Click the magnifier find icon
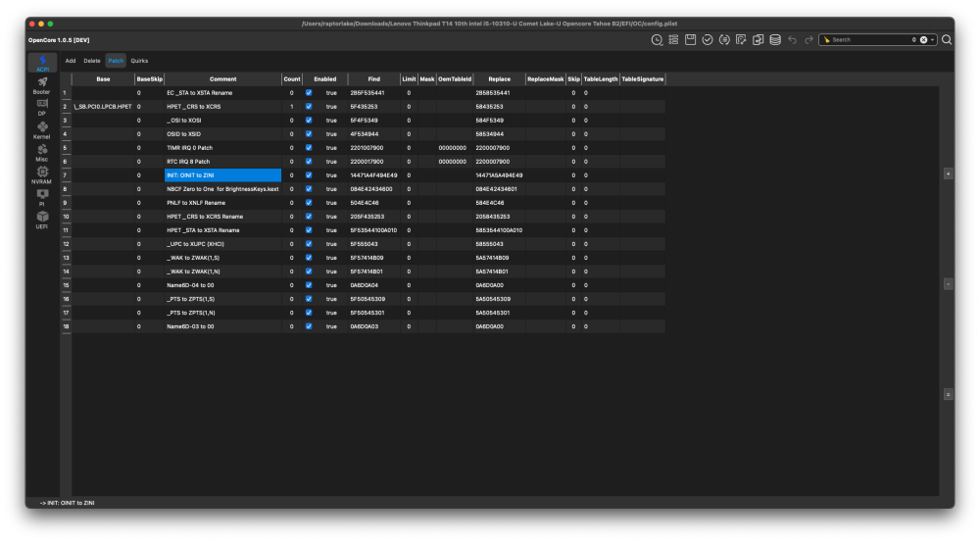The image size is (980, 542). [947, 40]
